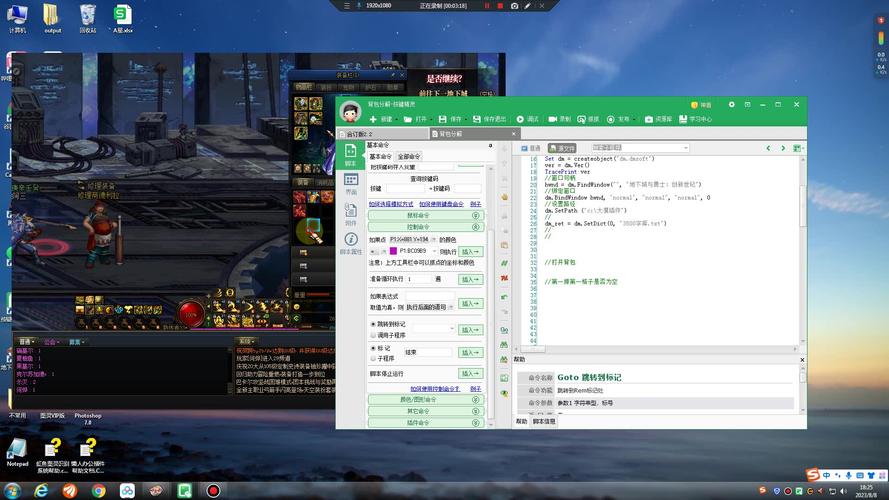Open the dropdown arrow next to 发布
The height and width of the screenshot is (500, 889).
tap(632, 120)
